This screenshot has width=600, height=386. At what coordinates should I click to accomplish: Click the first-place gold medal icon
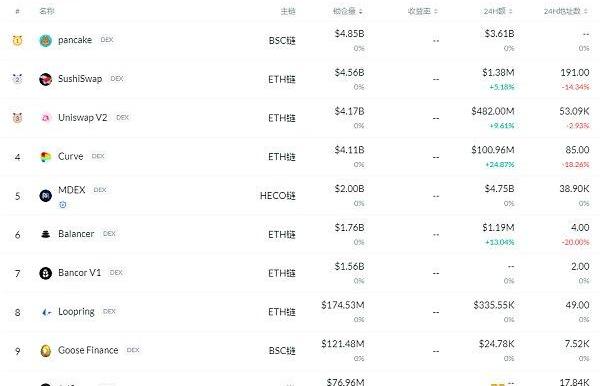(17, 40)
